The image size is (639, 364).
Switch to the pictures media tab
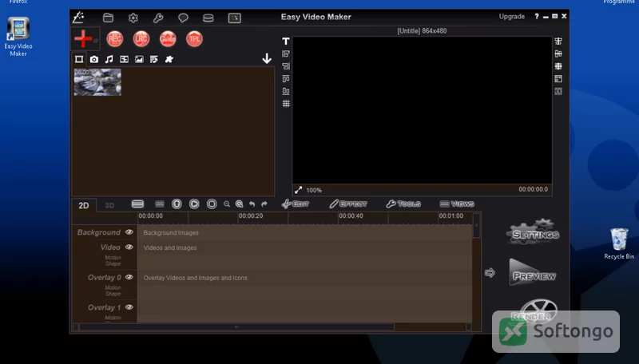(139, 59)
